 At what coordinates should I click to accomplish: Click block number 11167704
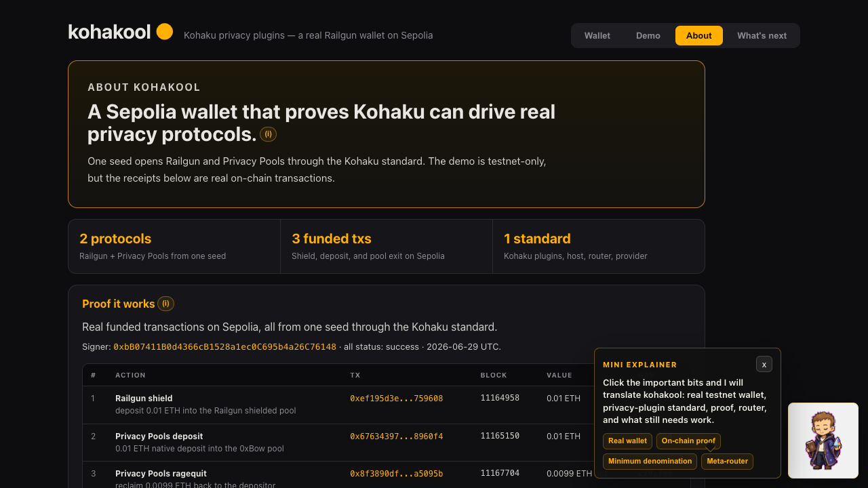point(500,473)
